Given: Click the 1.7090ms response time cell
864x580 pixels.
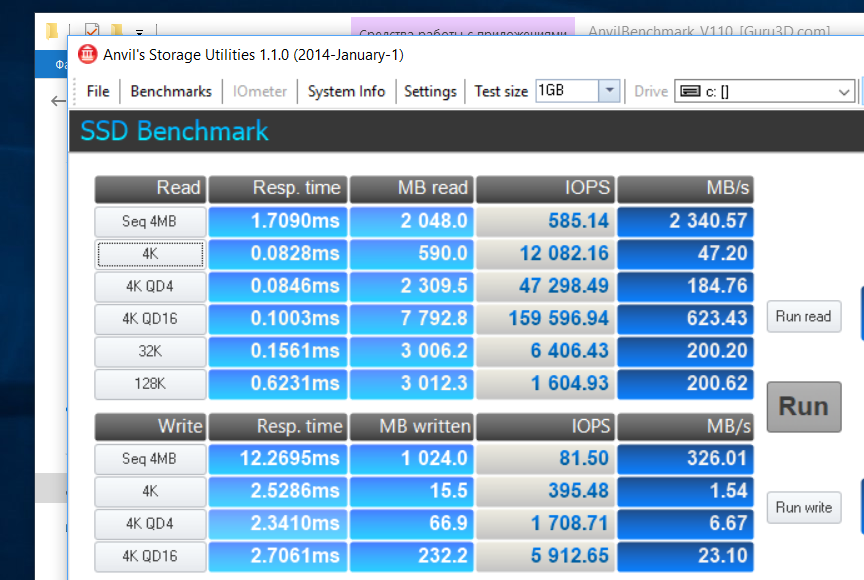Looking at the screenshot, I should coord(278,221).
